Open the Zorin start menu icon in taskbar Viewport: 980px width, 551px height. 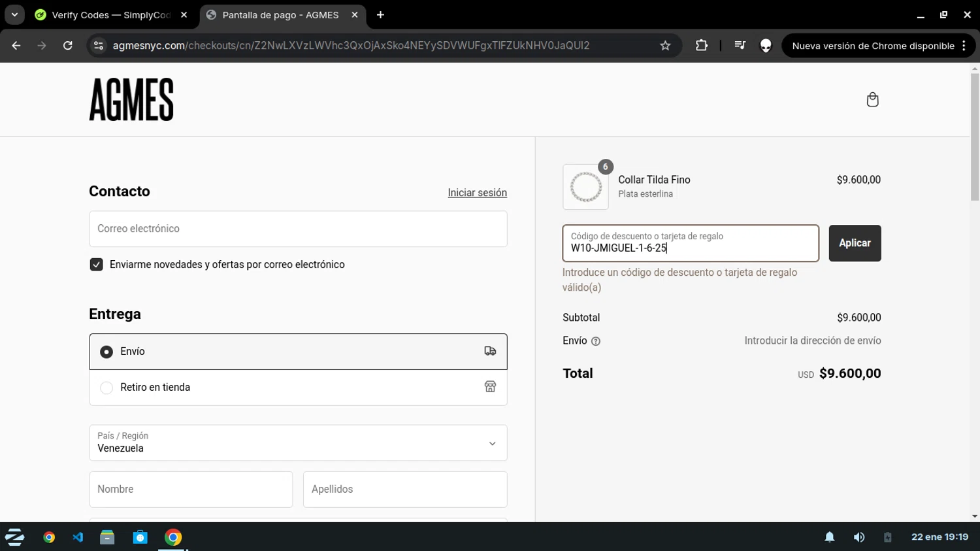point(14,537)
